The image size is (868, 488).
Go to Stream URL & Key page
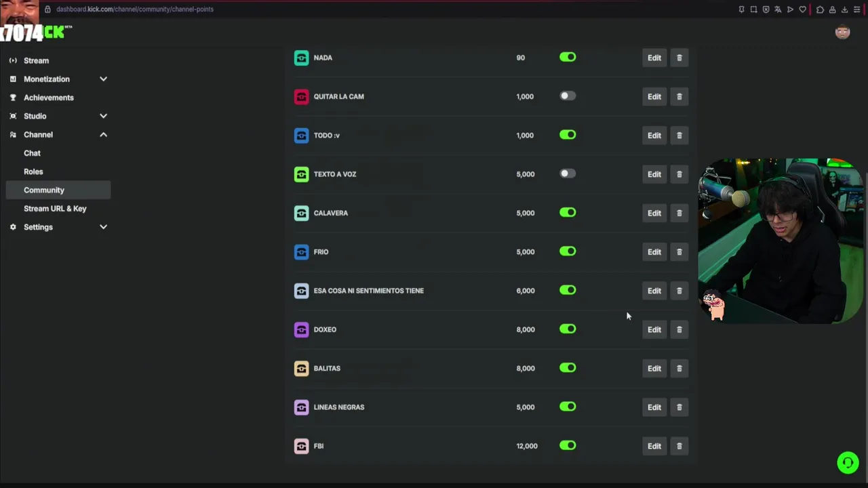(x=55, y=209)
